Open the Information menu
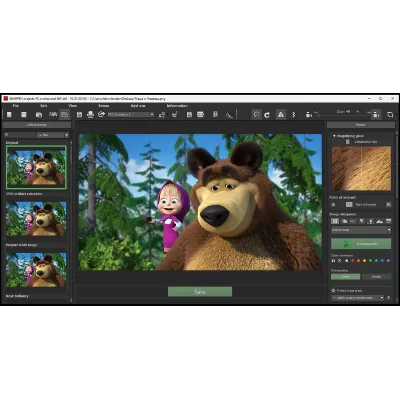 pos(177,106)
